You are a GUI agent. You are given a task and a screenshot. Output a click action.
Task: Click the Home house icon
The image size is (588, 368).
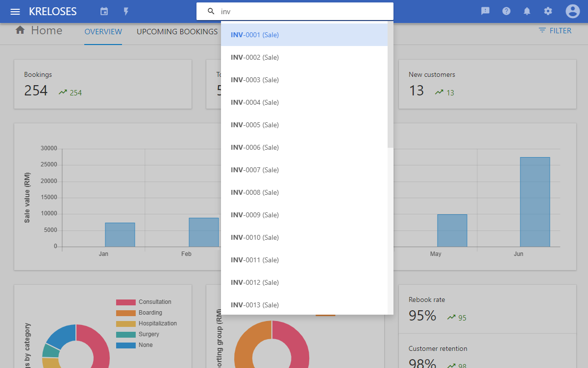(20, 30)
